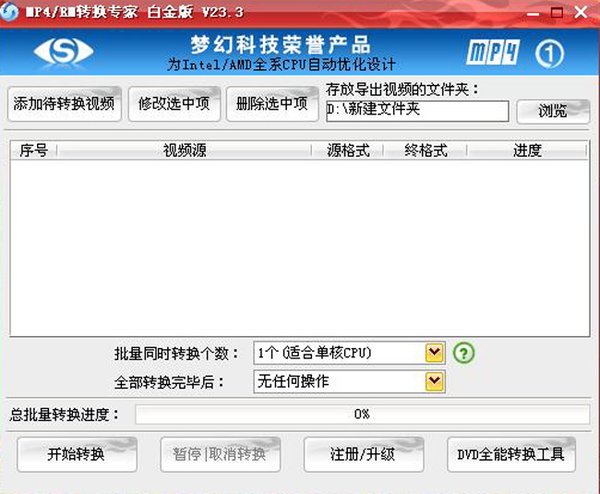
Task: Click the 删除选中项 button
Action: pos(272,104)
